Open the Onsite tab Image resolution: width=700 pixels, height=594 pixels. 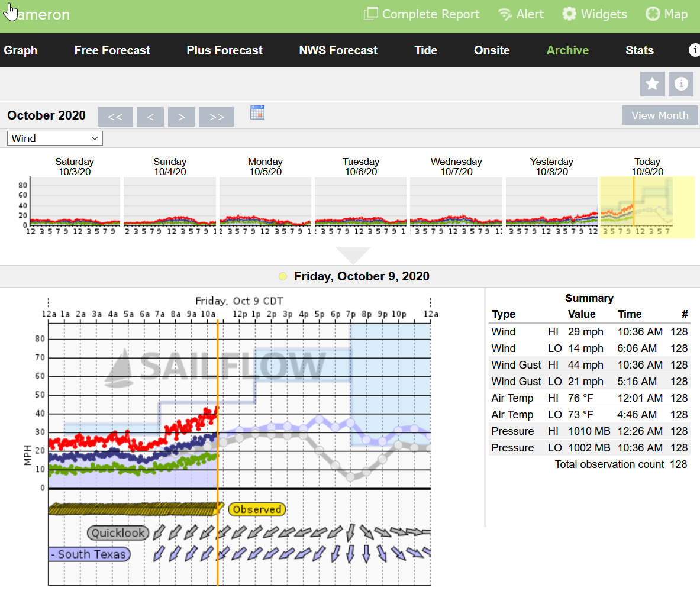(492, 50)
